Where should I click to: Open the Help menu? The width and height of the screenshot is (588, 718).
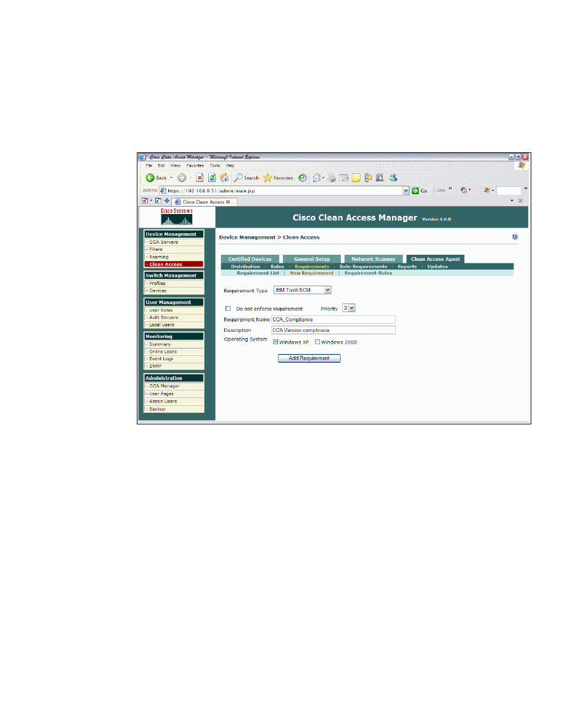230,166
